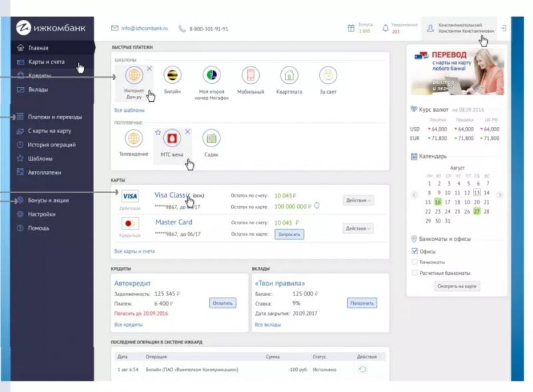Open Платежи и переводы in the sidebar
The image size is (533, 392).
55,117
